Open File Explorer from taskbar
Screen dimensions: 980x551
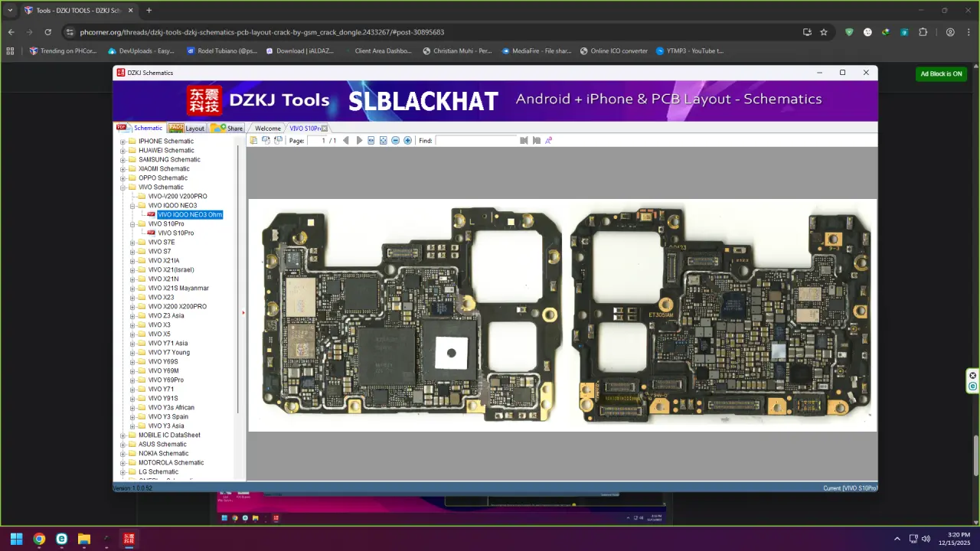(83, 539)
